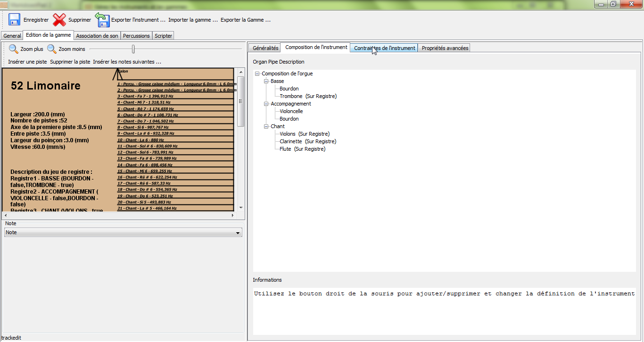The width and height of the screenshot is (644, 342).
Task: Click the Zoom plus magnifier icon
Action: tap(14, 49)
